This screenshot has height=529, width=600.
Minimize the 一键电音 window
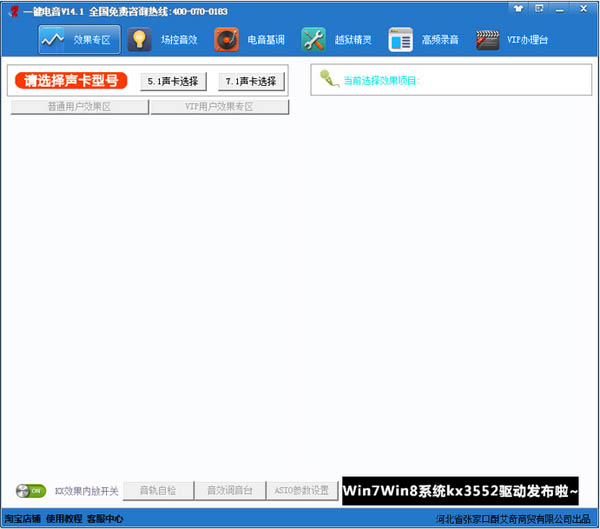pyautogui.click(x=560, y=8)
